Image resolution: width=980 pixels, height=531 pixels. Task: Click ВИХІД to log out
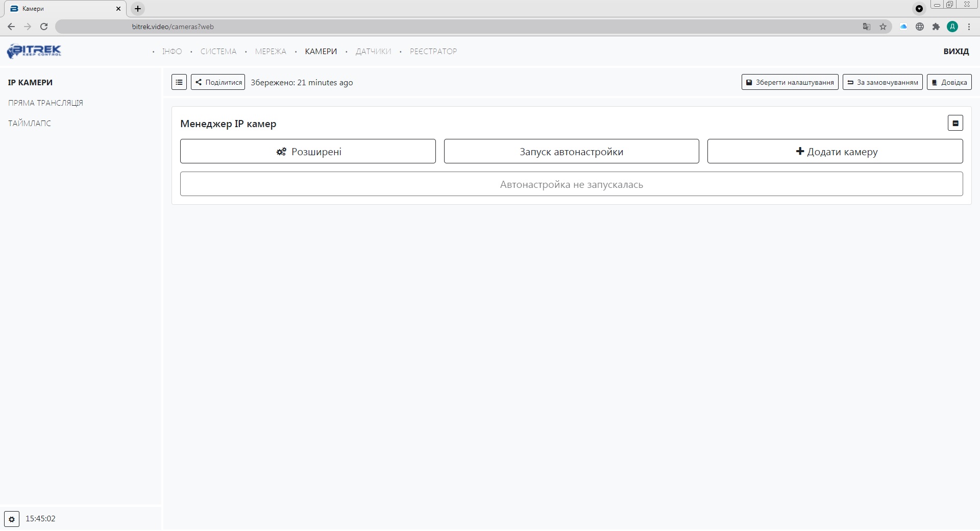(x=956, y=52)
